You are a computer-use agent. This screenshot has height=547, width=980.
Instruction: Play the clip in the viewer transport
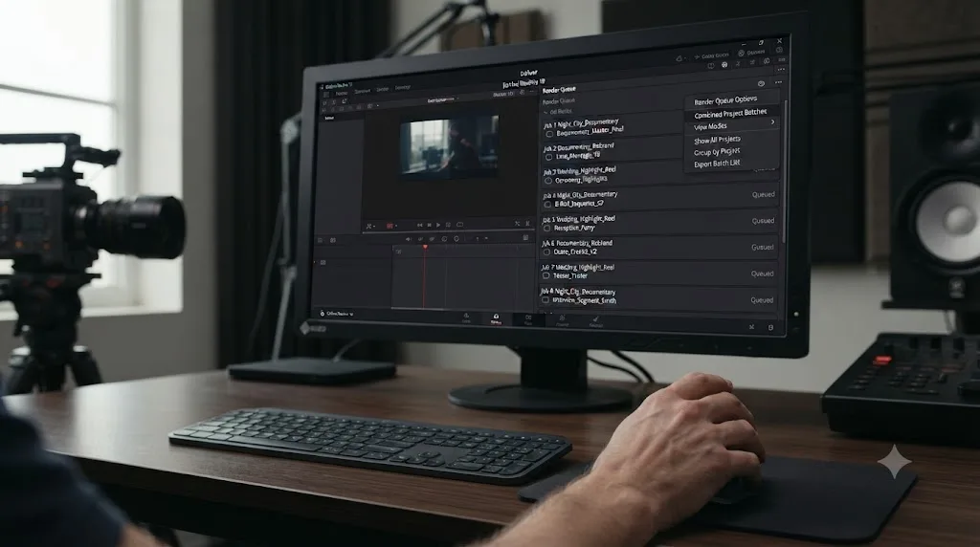[438, 225]
